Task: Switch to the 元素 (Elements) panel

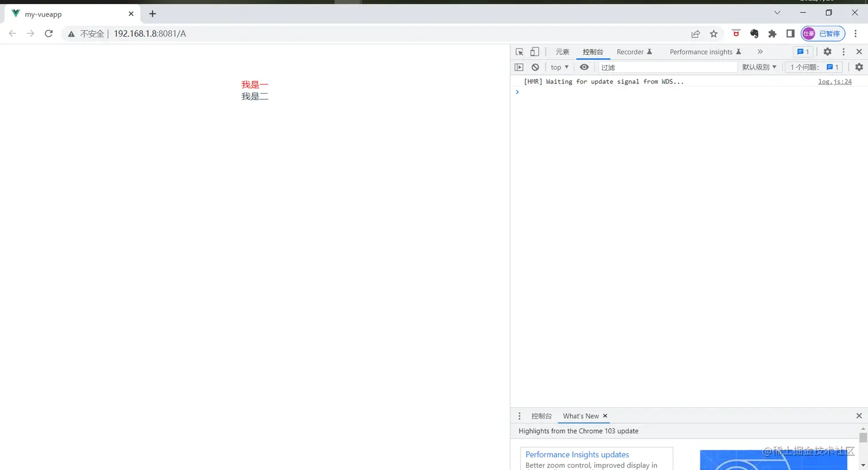Action: (x=563, y=52)
